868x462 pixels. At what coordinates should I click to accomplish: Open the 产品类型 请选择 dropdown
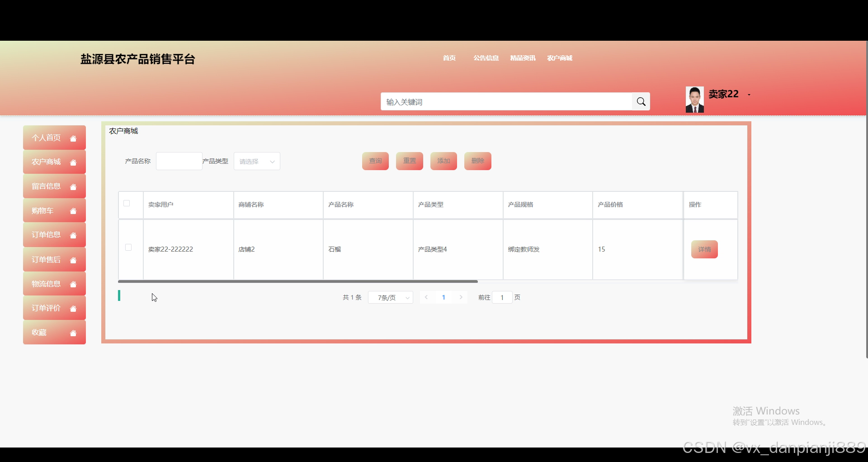click(257, 161)
